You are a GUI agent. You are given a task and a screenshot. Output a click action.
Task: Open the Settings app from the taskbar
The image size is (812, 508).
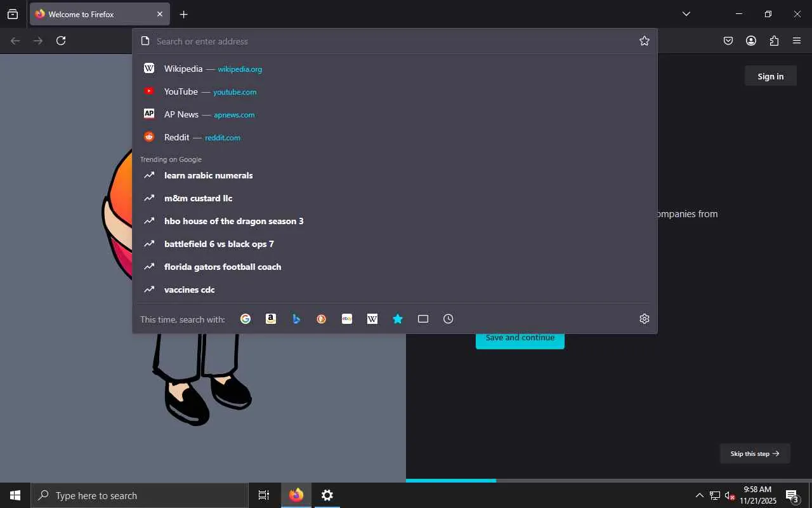click(x=327, y=495)
